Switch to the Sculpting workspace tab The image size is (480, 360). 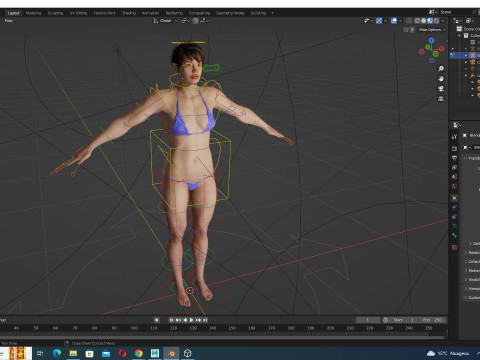pos(55,13)
